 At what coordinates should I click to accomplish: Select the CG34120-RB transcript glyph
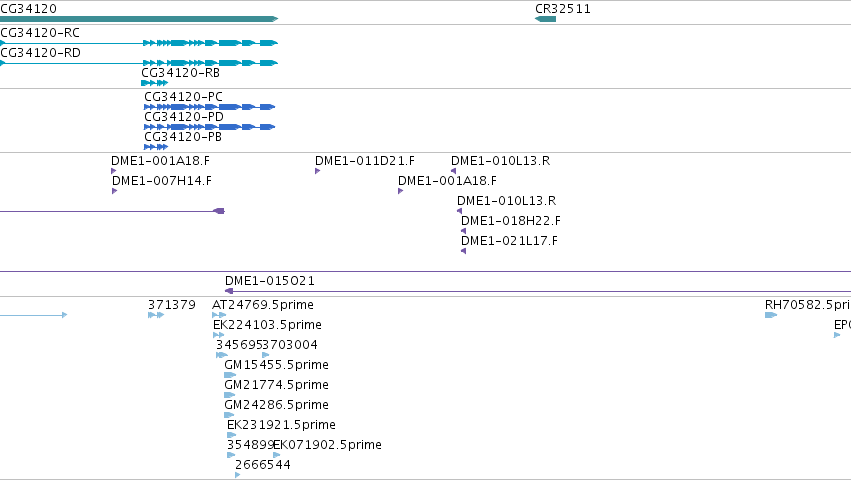(x=155, y=83)
